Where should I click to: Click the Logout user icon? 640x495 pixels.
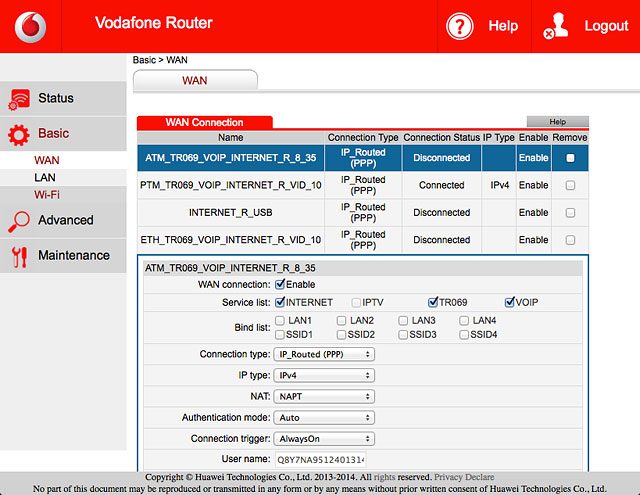coord(556,26)
